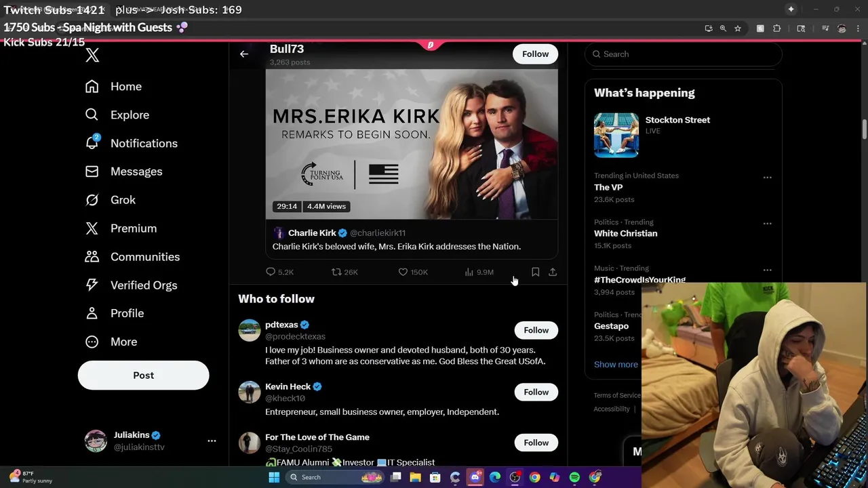Open OBS Studio from the taskbar
Screen dimensions: 868x488
[x=515, y=477]
